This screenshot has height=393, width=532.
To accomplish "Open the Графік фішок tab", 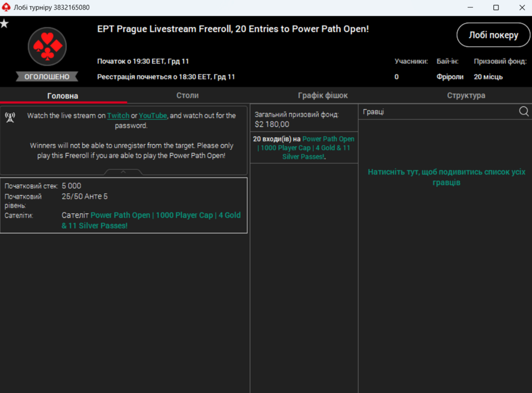I will point(323,96).
